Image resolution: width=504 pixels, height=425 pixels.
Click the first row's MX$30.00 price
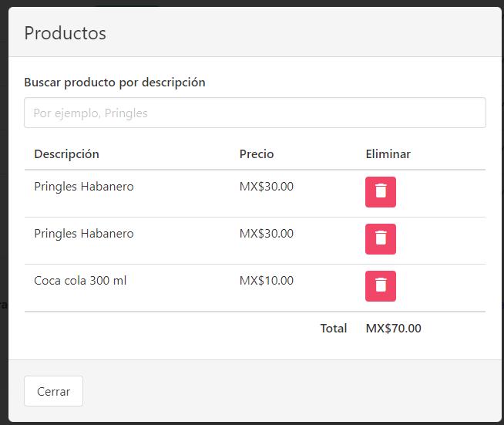(267, 187)
